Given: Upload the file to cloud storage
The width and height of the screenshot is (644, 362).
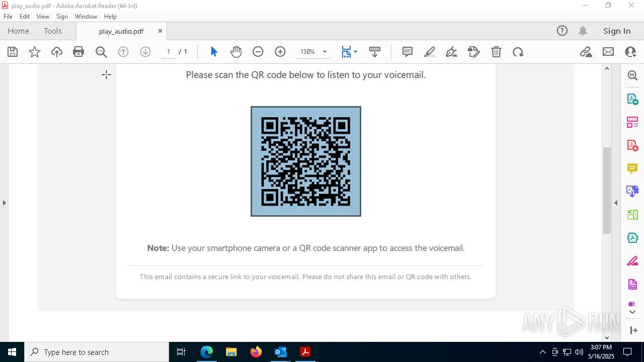Looking at the screenshot, I should (x=57, y=52).
